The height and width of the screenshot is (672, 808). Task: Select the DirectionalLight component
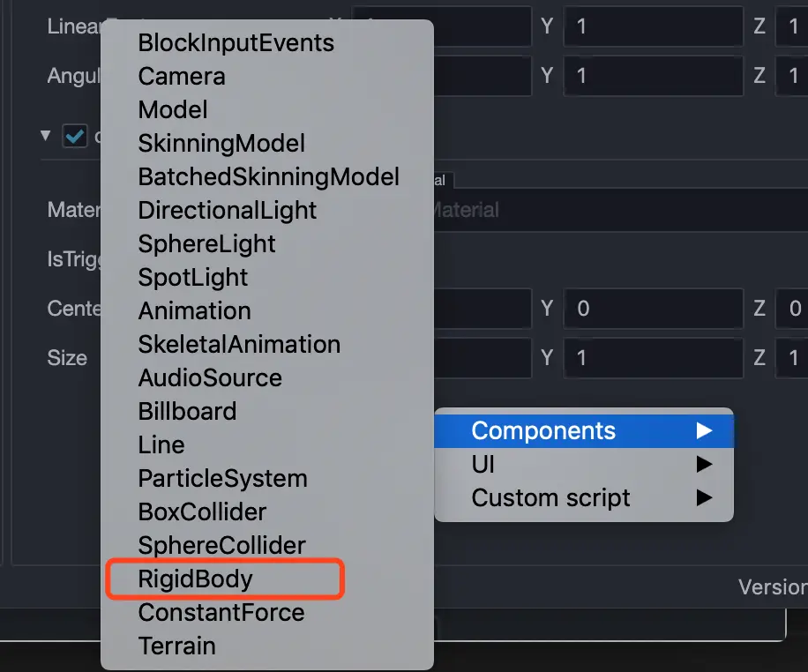click(227, 211)
